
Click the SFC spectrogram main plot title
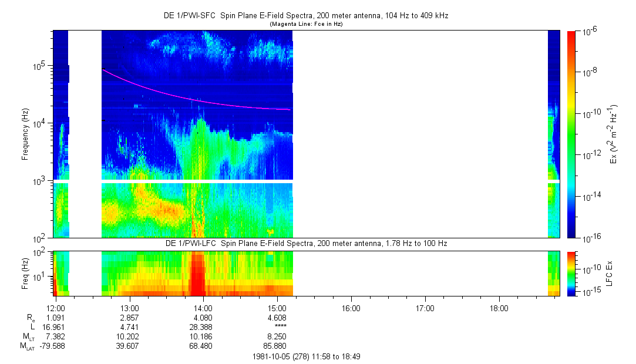pos(305,16)
